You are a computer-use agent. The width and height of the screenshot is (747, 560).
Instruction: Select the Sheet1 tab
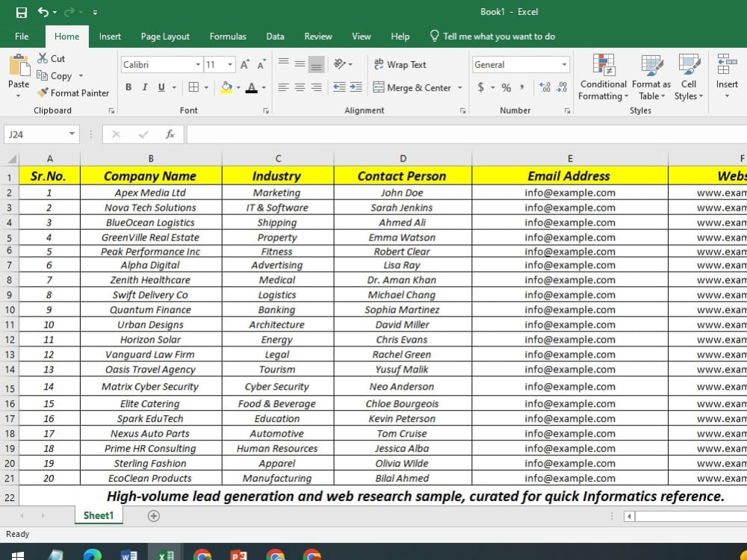pos(99,515)
